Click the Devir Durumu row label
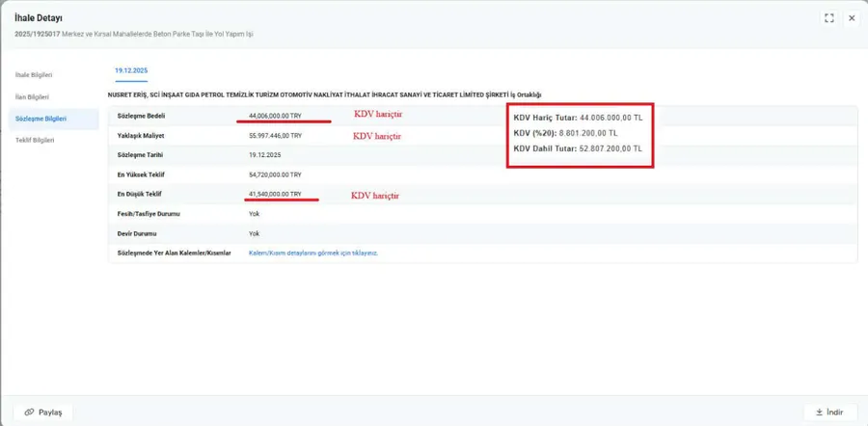The height and width of the screenshot is (426, 868). pos(136,233)
